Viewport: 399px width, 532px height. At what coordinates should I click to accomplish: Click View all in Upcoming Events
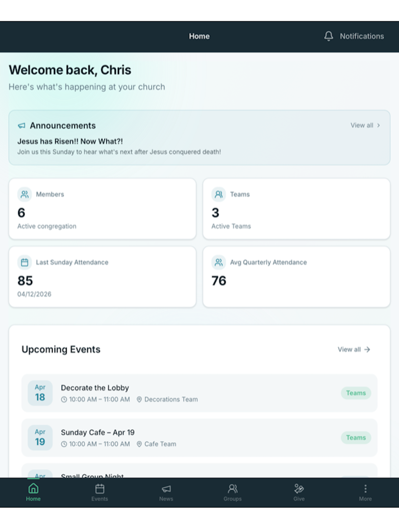(x=349, y=350)
